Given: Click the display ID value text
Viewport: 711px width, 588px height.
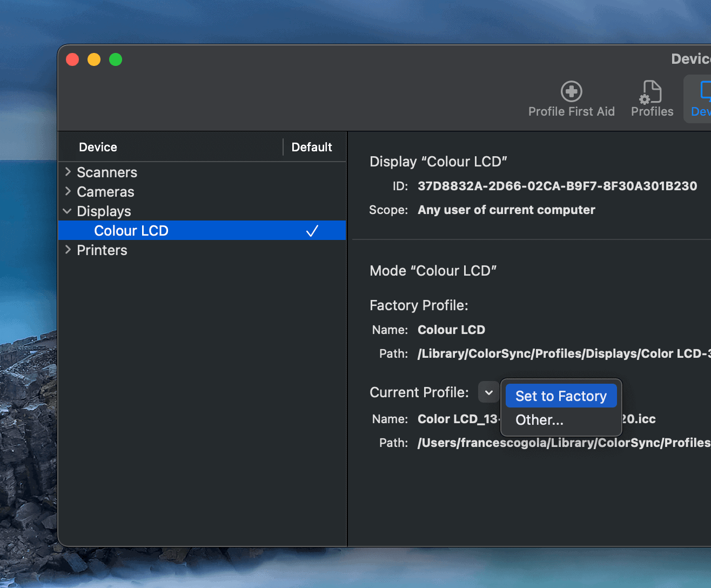Looking at the screenshot, I should click(x=557, y=186).
